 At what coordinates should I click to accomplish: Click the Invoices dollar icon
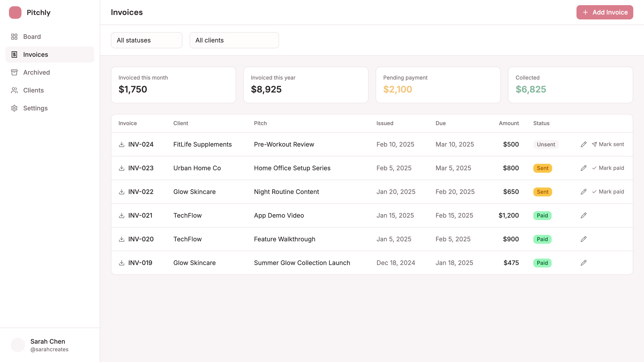(x=14, y=54)
